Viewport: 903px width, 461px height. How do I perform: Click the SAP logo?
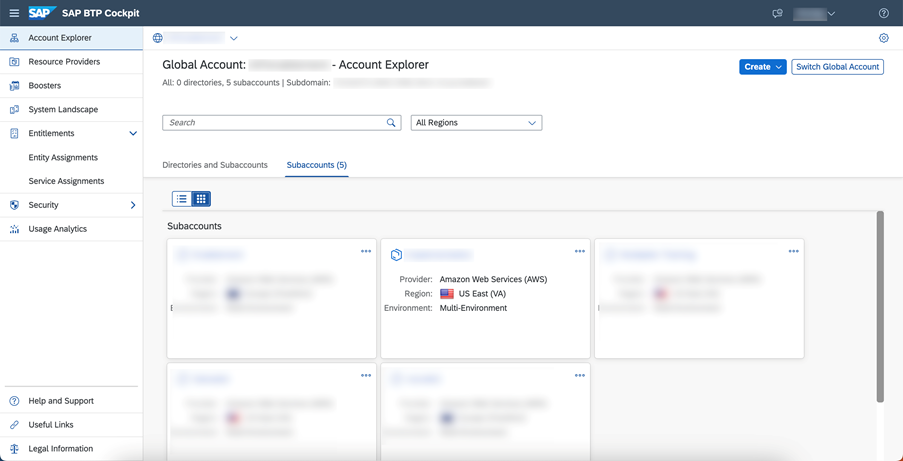click(x=43, y=13)
